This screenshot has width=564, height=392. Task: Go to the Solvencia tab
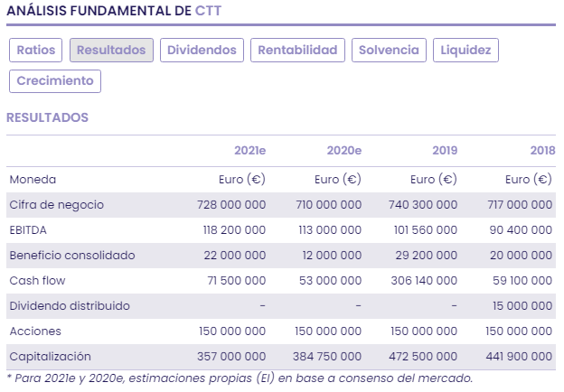tap(389, 51)
